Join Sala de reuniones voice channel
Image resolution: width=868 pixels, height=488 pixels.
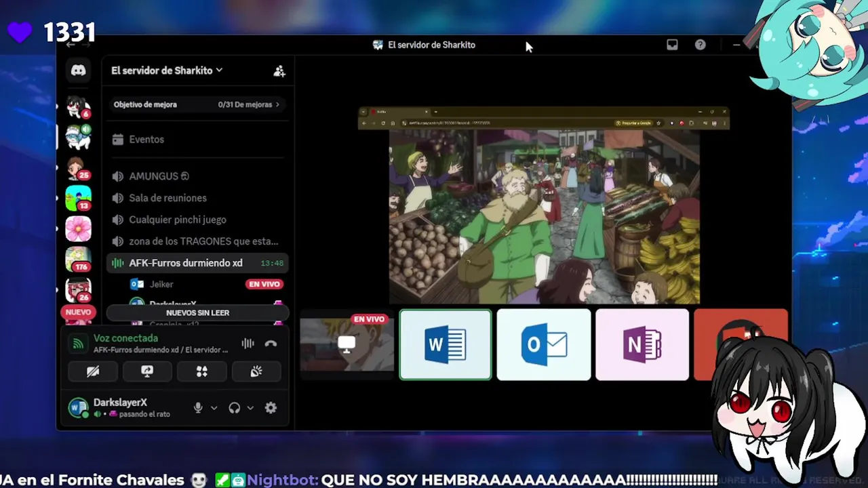(197, 198)
